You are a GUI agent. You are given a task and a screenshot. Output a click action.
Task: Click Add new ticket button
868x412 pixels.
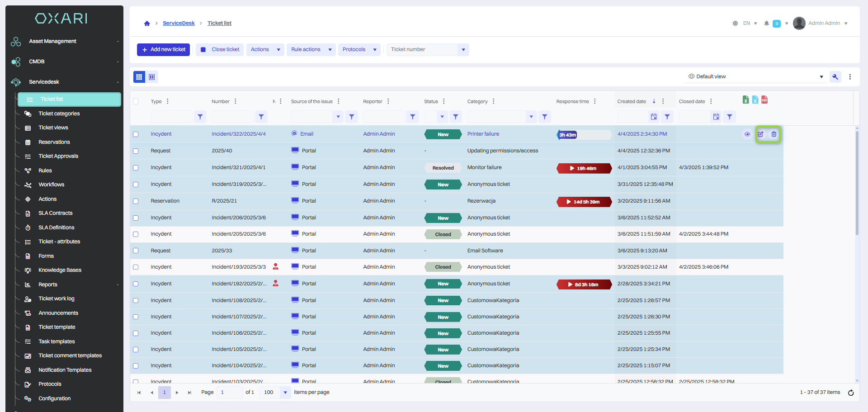163,50
